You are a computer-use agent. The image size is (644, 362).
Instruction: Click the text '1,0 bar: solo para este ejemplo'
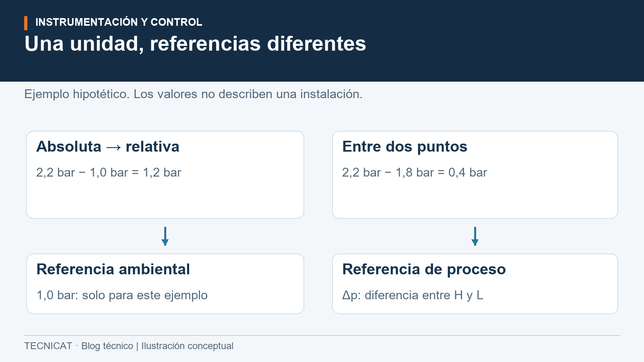tap(122, 295)
